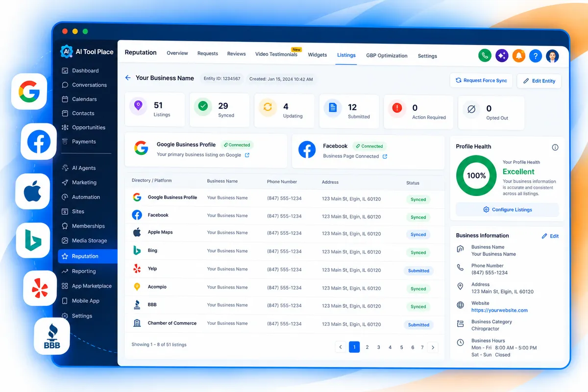Click the Action Required stat card
Viewport: 588px width, 392px height.
tap(418, 113)
